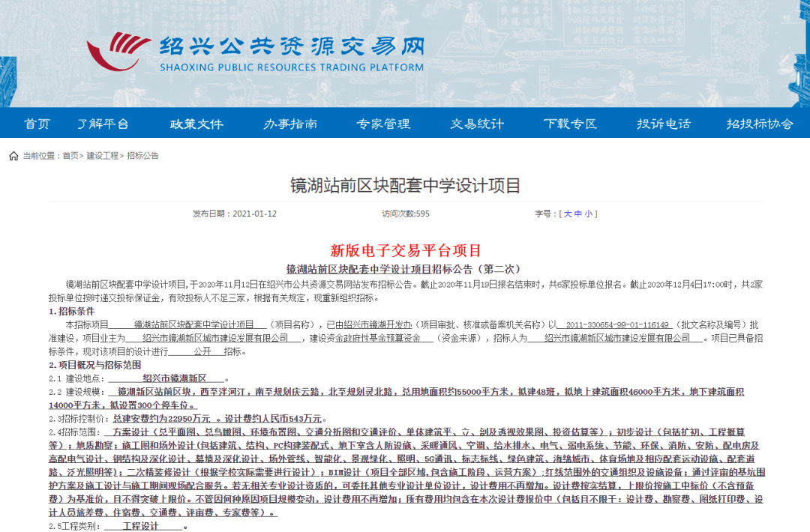810x532 pixels.
Task: Click red heading 新版电子交易平台项目
Action: (x=406, y=251)
